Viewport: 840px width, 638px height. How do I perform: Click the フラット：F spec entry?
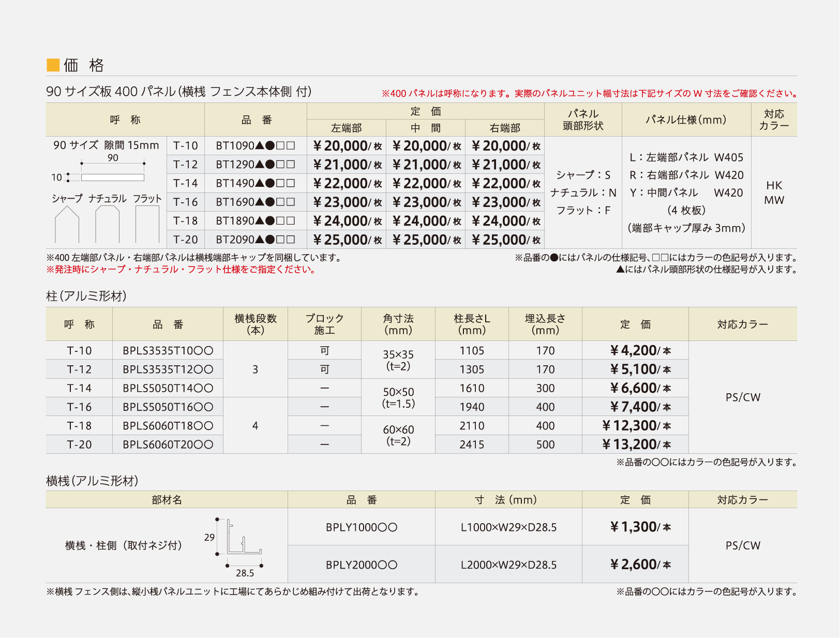(583, 210)
